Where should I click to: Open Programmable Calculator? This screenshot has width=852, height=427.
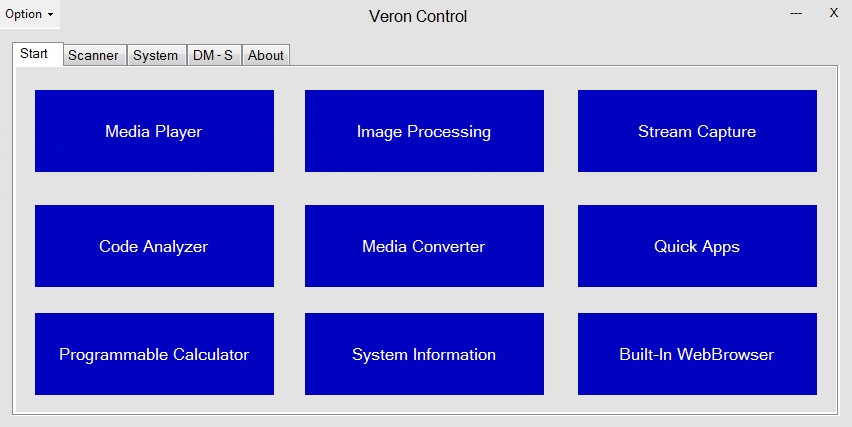154,354
